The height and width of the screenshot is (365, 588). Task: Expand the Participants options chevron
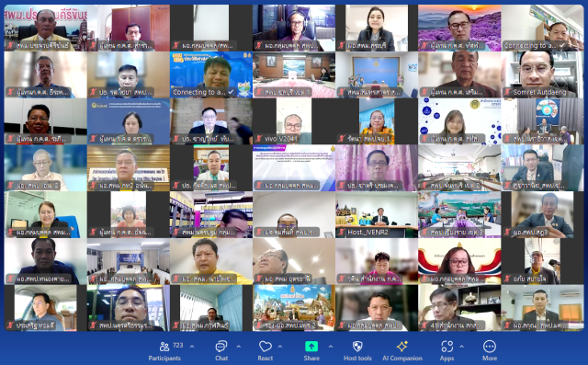point(192,347)
